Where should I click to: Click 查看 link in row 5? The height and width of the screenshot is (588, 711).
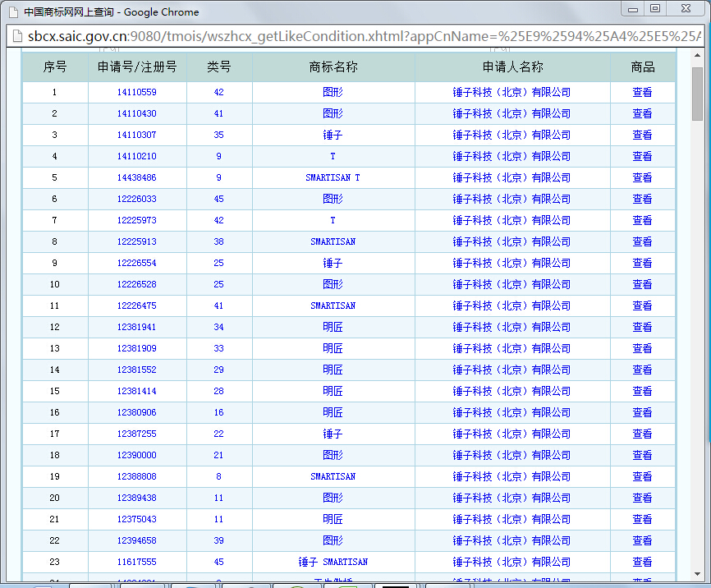click(x=642, y=177)
